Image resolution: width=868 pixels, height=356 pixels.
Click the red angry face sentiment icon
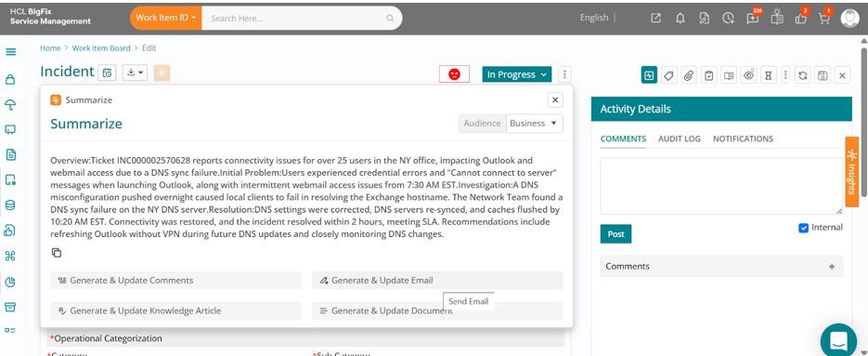coord(455,74)
